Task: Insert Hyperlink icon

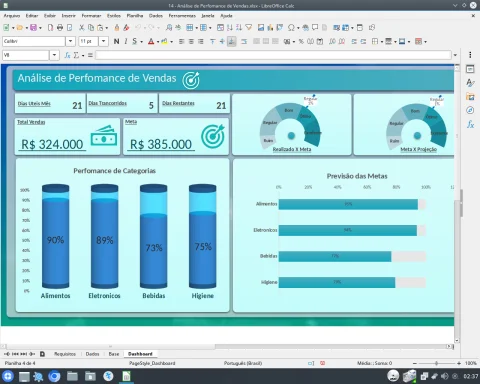Action: point(306,28)
